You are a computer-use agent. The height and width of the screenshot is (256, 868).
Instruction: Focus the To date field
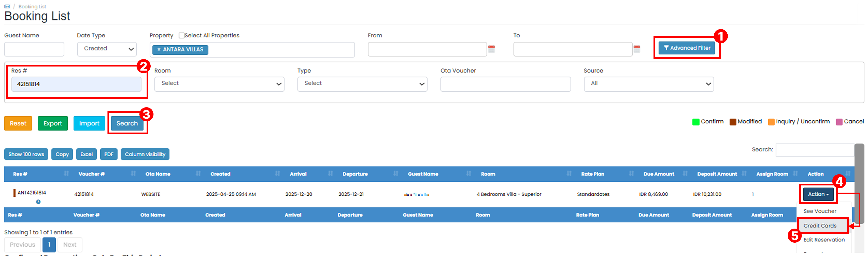(x=573, y=49)
